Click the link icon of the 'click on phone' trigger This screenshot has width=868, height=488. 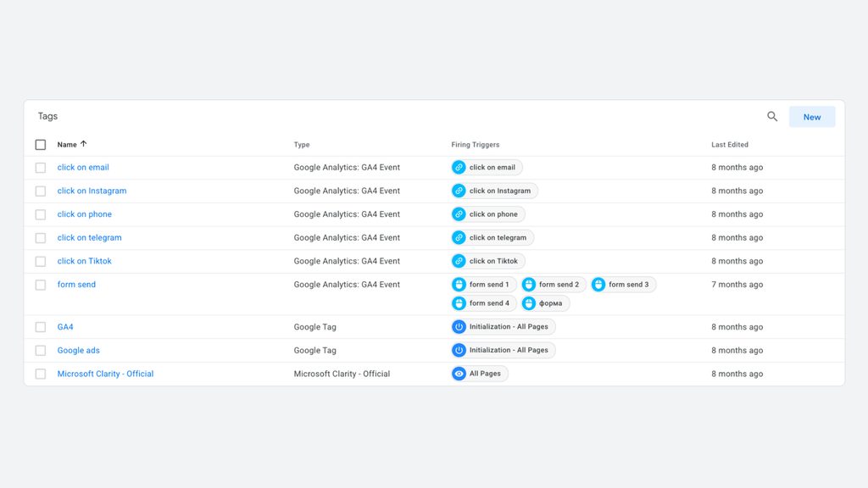pos(459,214)
